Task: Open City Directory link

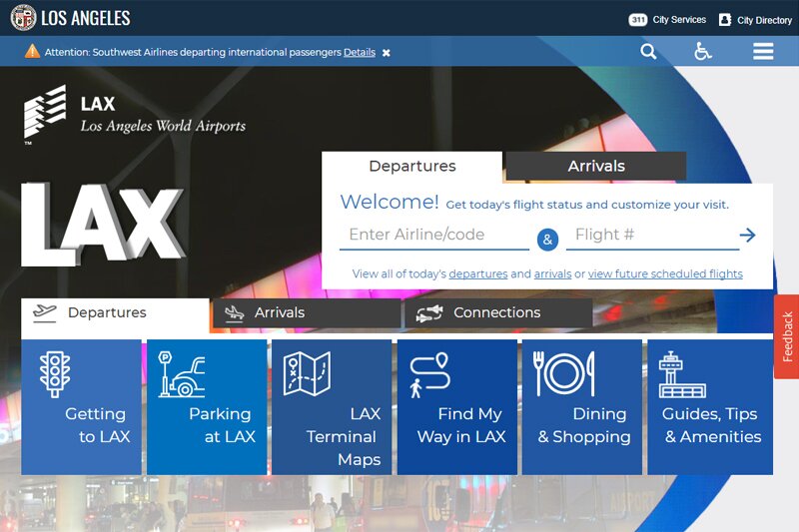Action: [x=764, y=20]
